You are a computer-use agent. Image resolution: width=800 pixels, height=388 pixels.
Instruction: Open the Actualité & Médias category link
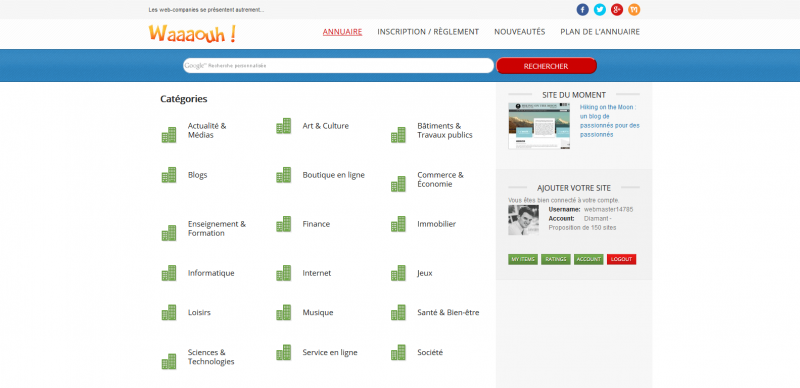click(x=207, y=130)
